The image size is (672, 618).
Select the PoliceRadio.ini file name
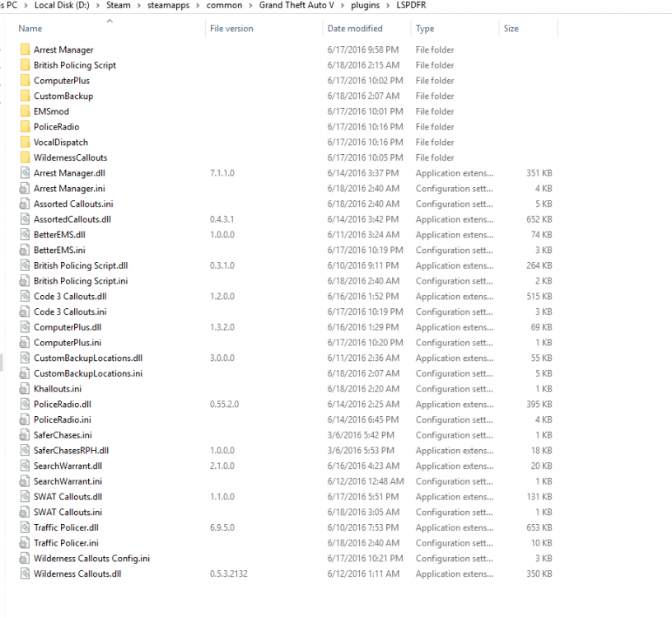click(62, 420)
